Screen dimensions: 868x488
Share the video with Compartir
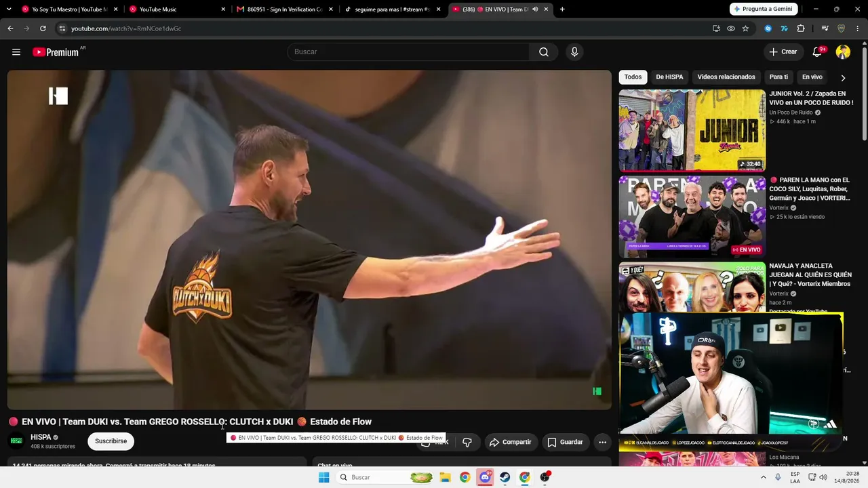(x=511, y=442)
